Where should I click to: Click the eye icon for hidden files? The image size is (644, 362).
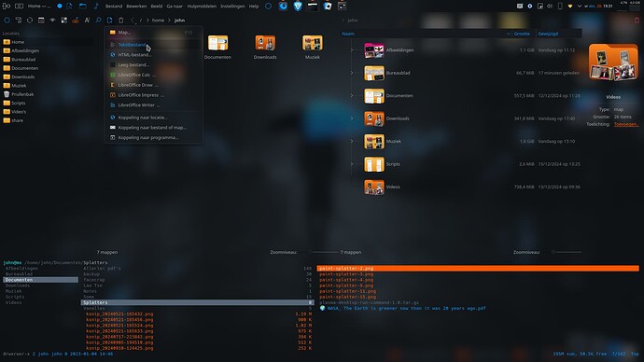(52, 21)
